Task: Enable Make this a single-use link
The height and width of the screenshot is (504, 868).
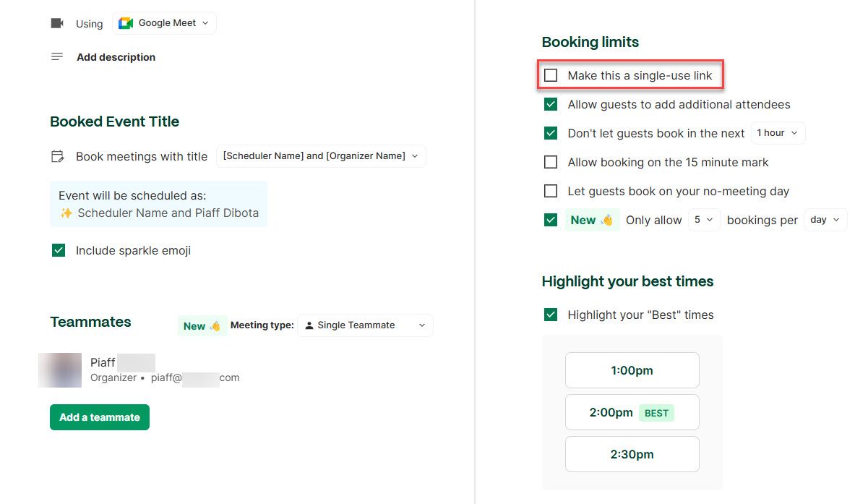Action: 551,74
